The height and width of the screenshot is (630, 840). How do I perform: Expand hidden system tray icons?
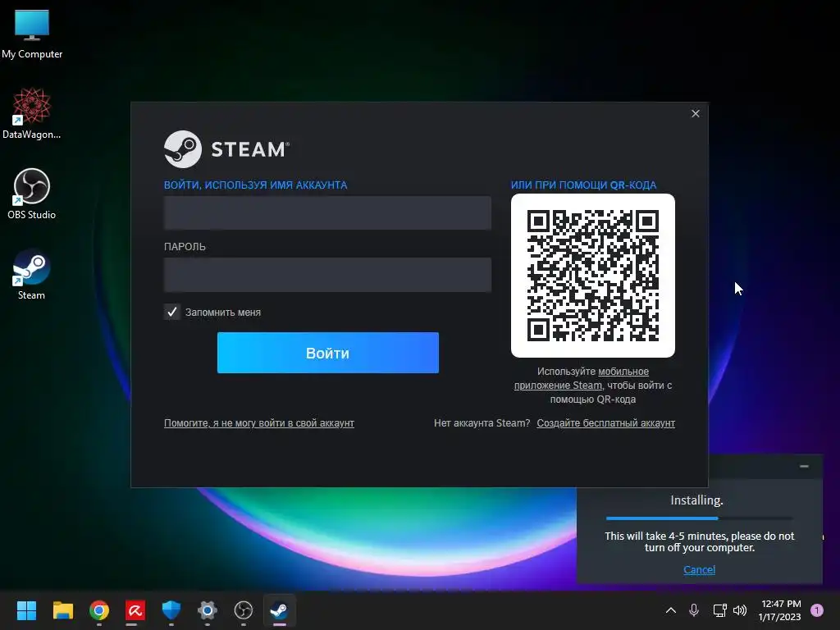(x=671, y=610)
